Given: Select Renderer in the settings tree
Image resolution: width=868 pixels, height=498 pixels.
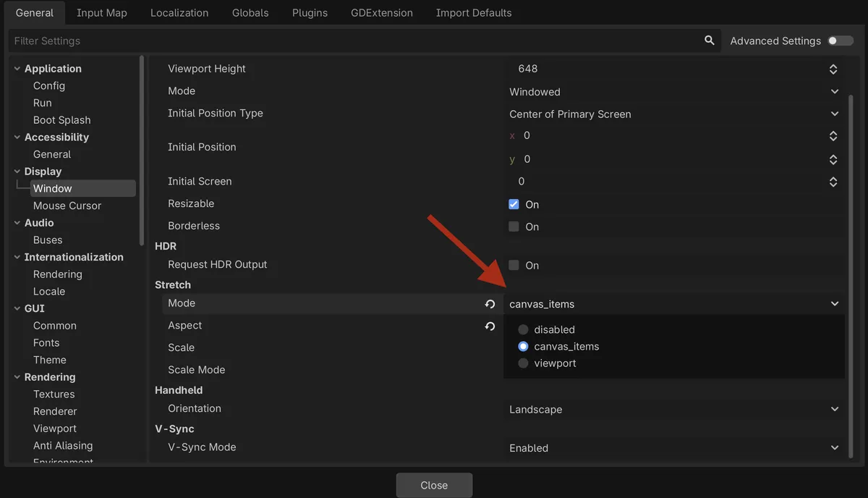Looking at the screenshot, I should [55, 411].
